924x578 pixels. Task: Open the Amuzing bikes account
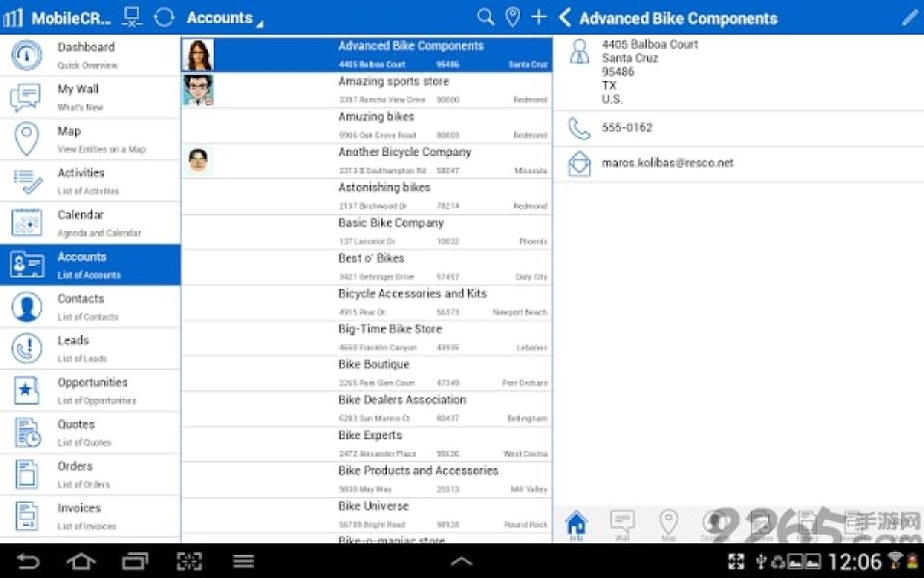click(367, 125)
